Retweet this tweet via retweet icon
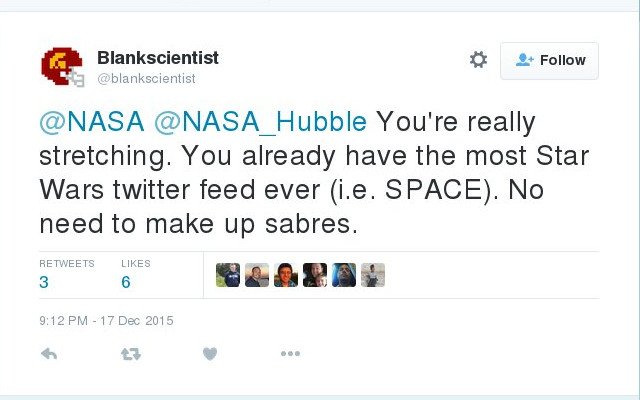Viewport: 640px width, 400px height. click(130, 354)
